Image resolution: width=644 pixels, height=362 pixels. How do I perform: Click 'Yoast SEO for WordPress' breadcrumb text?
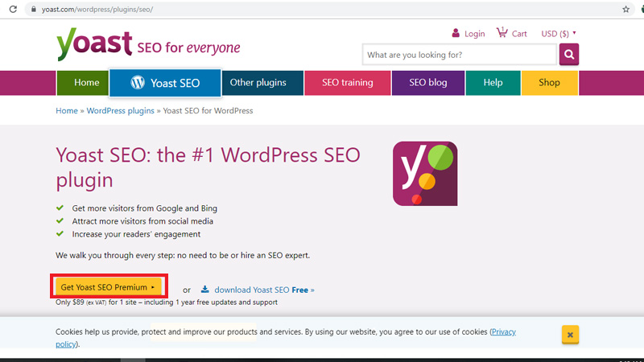click(x=208, y=111)
